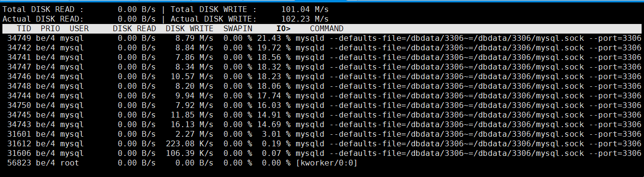This screenshot has height=177, width=644.
Task: Click the 8.20 M/s disk write value
Action: click(x=195, y=86)
